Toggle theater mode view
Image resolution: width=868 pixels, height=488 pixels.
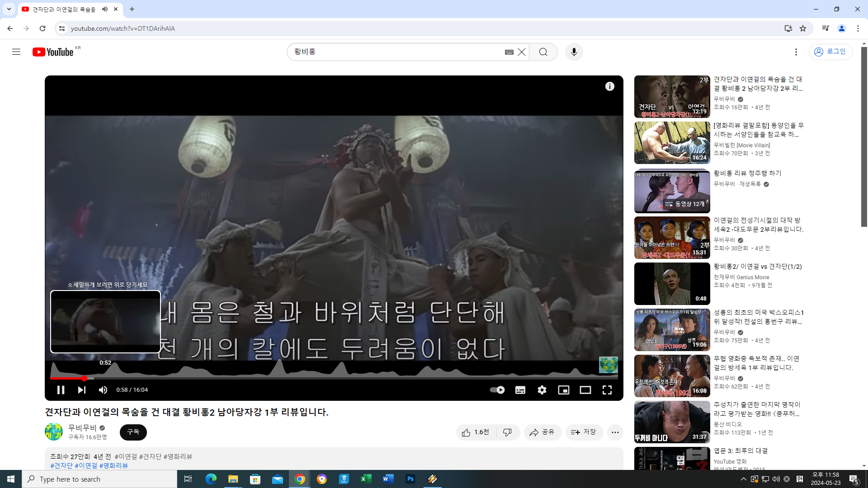tap(585, 390)
